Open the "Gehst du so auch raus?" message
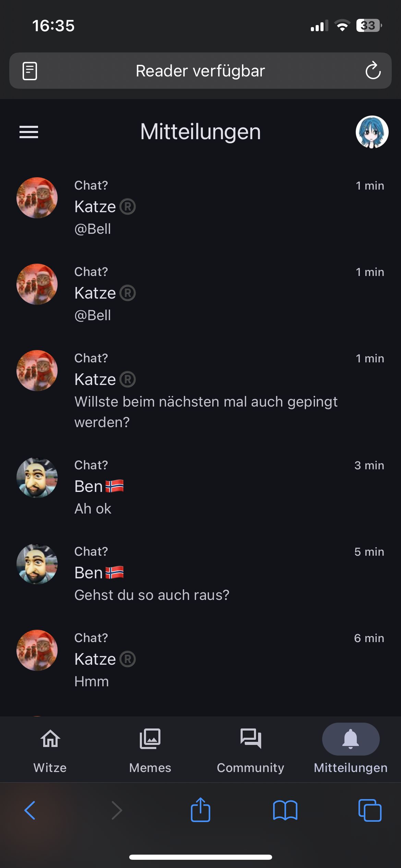Screen dimensions: 401x868 coord(206,573)
